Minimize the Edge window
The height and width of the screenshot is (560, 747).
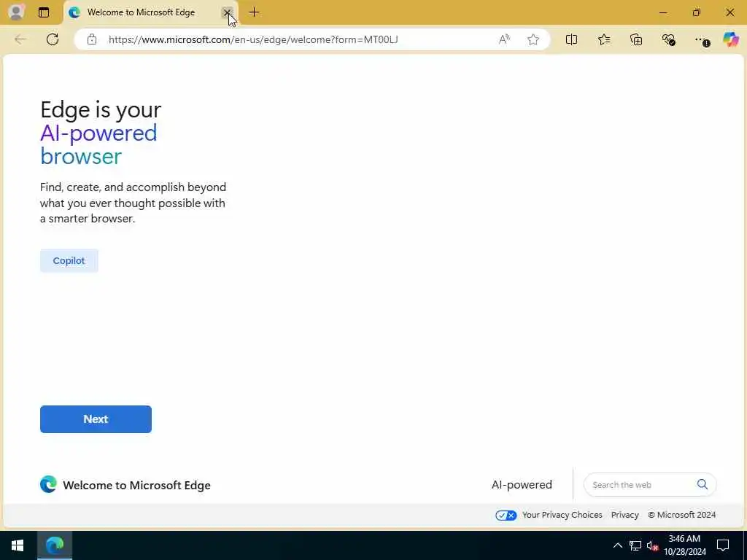(663, 12)
